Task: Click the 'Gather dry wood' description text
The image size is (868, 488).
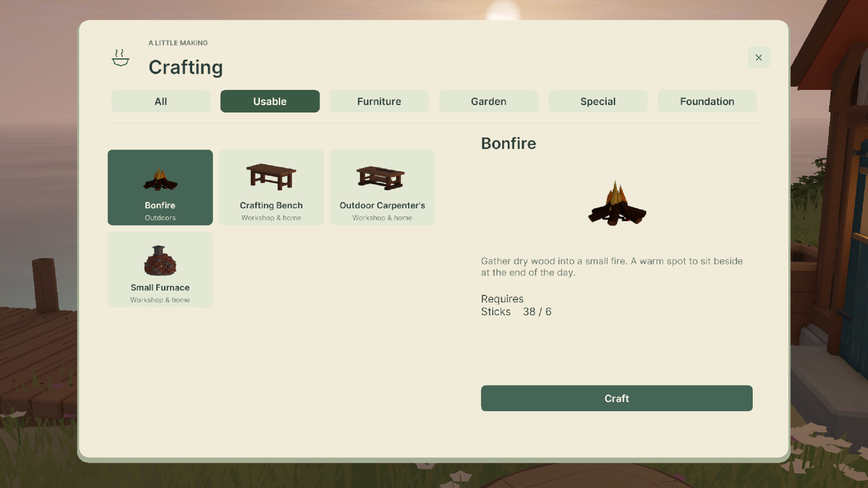Action: (612, 267)
